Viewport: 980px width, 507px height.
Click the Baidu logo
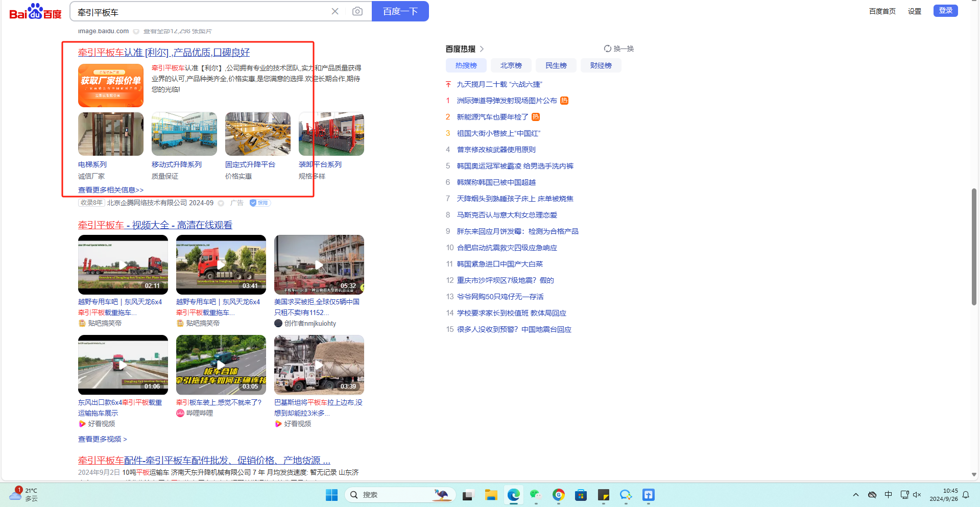click(x=35, y=12)
